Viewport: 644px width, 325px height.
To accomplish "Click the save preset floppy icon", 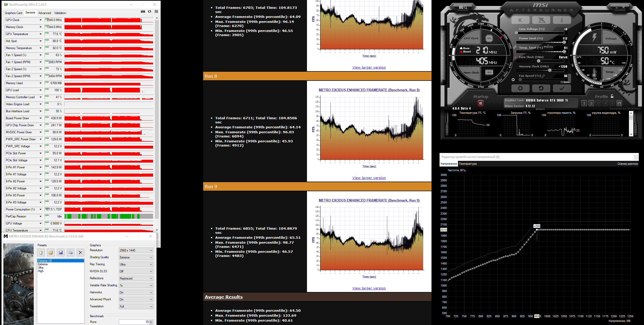I will point(61,252).
